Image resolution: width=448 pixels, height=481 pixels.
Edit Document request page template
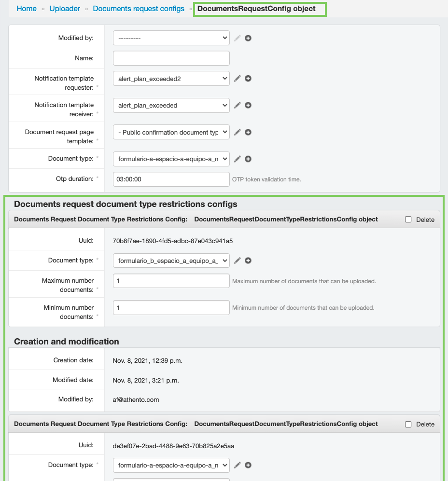click(237, 132)
